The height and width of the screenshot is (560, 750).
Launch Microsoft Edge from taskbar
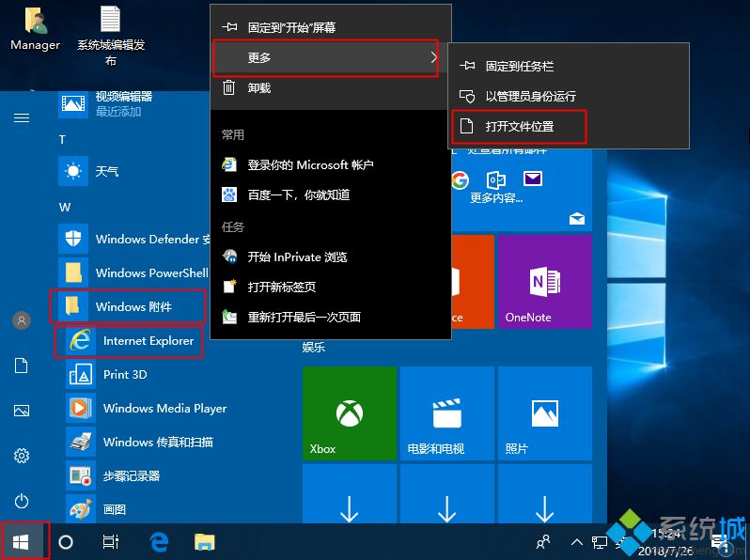point(159,542)
